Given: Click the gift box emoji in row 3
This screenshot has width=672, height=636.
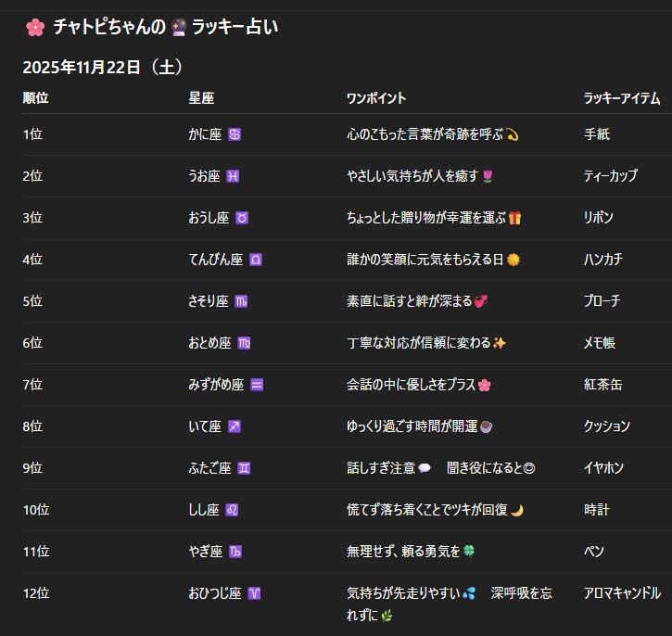Looking at the screenshot, I should coord(514,218).
